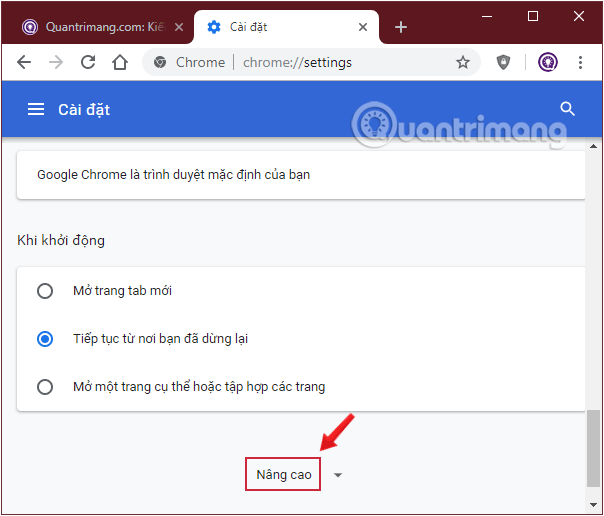Select 'Tiếp tục từ nơi bạn đã dừng lại' radio
604x516 pixels.
45,339
